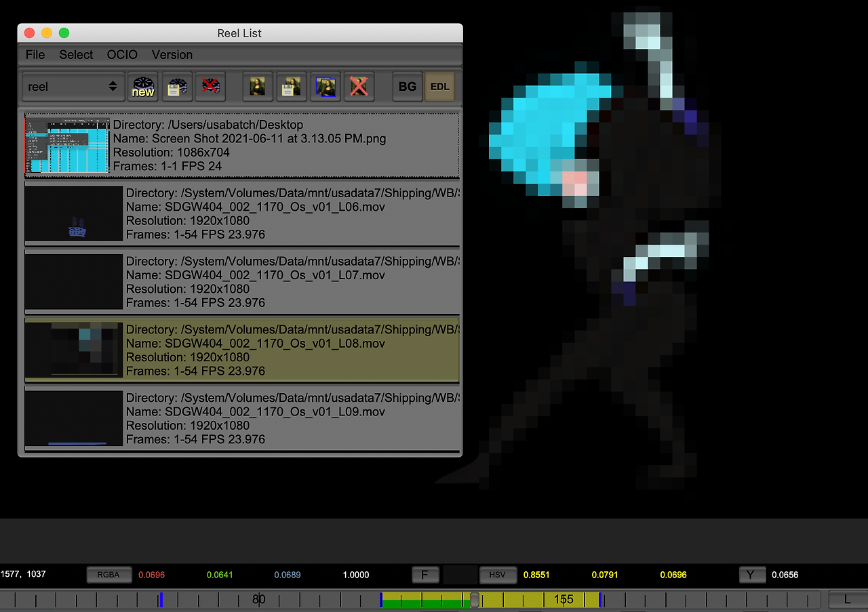
Task: Click the save reel disk icon
Action: tap(177, 87)
